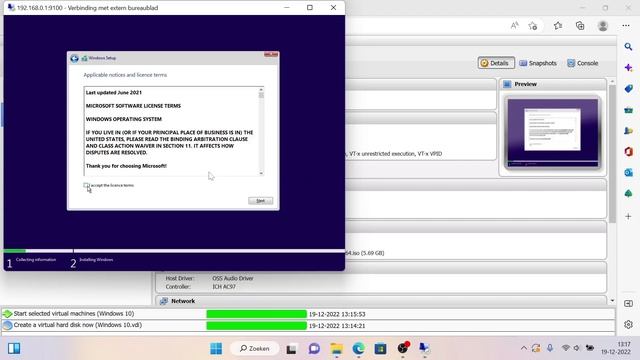The image size is (640, 360).
Task: Switch to Remote Desktop taskbar icon
Action: pos(424,349)
